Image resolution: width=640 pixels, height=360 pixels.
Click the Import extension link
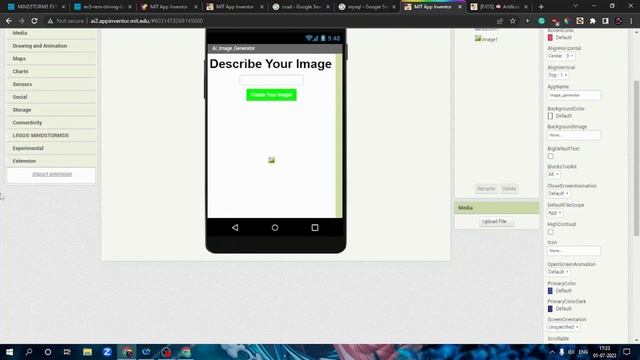coord(52,174)
